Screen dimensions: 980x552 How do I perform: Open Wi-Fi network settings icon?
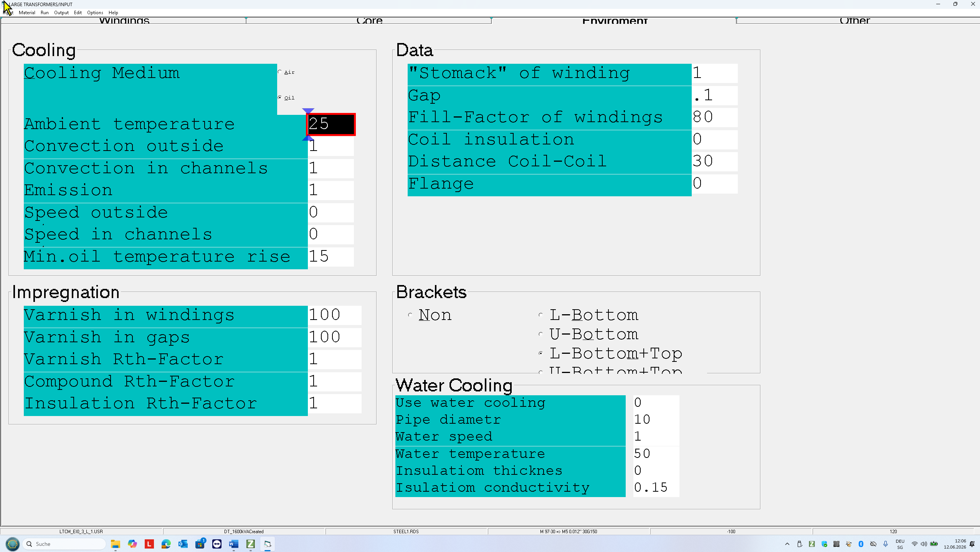pos(915,544)
